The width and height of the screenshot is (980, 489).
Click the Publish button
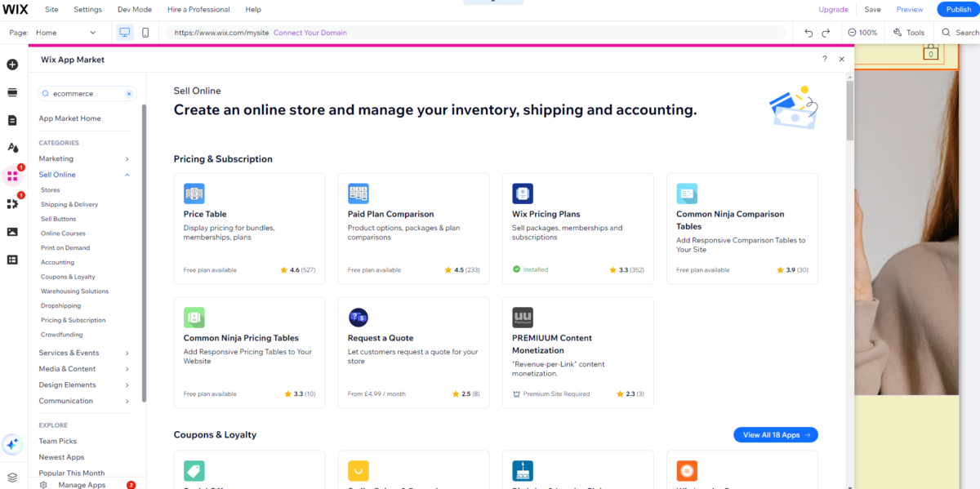(x=958, y=10)
